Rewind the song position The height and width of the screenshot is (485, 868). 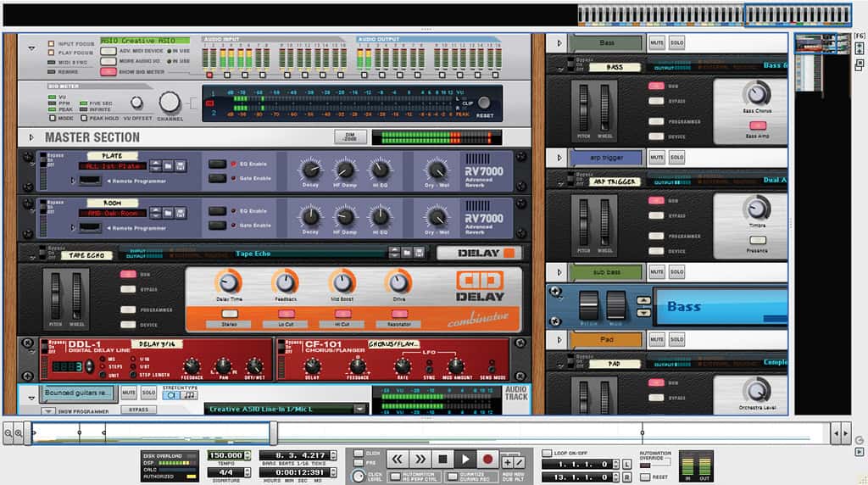coord(397,459)
